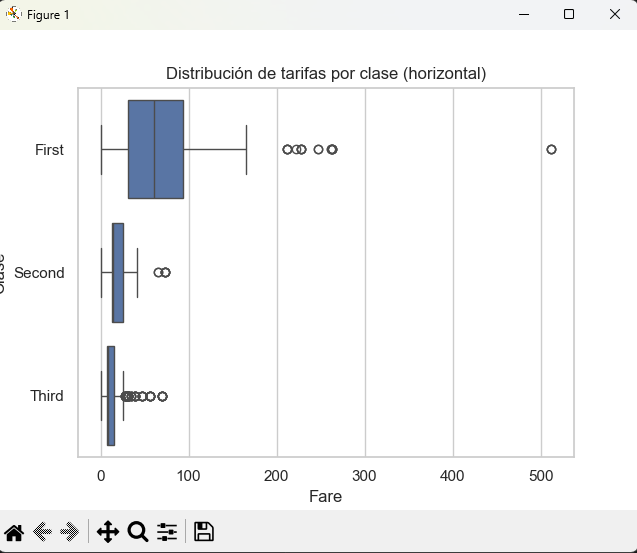Image resolution: width=637 pixels, height=553 pixels.
Task: Click the 300 tick label on the x-axis
Action: point(365,475)
